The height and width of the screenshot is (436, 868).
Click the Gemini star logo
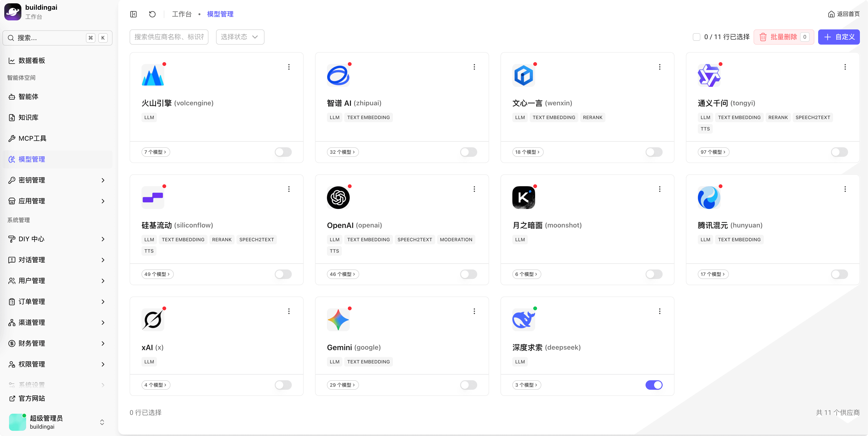point(338,320)
